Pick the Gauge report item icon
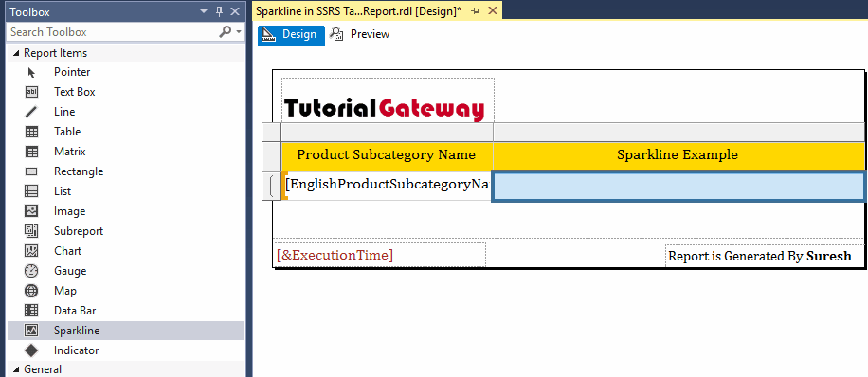Viewport: 868px width, 377px height. (31, 271)
